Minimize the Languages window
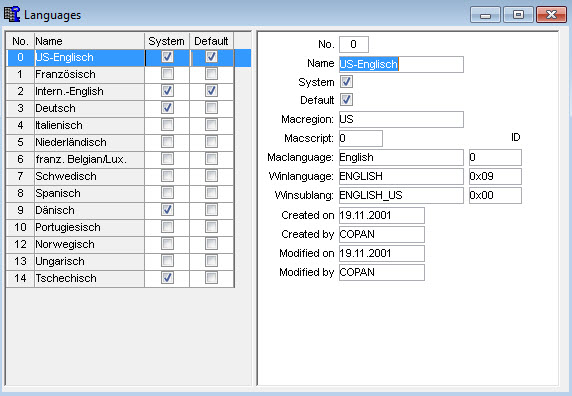Viewport: 572px width, 396px height. coord(485,15)
